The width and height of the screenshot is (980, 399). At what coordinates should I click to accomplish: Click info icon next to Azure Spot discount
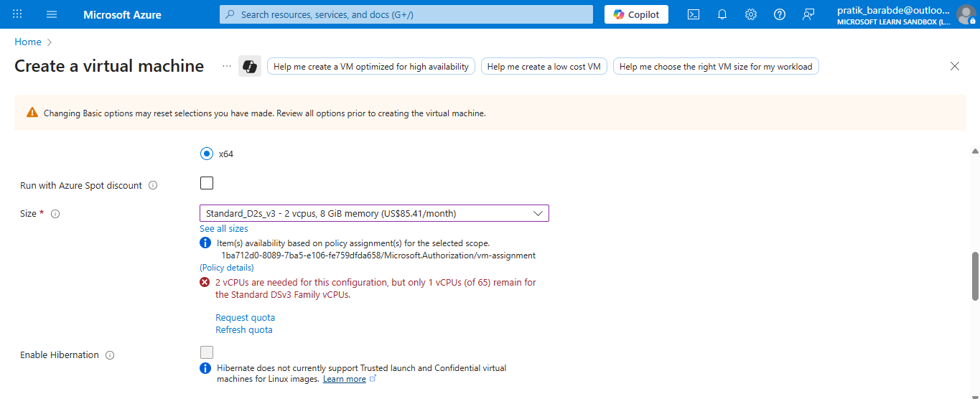pyautogui.click(x=153, y=185)
